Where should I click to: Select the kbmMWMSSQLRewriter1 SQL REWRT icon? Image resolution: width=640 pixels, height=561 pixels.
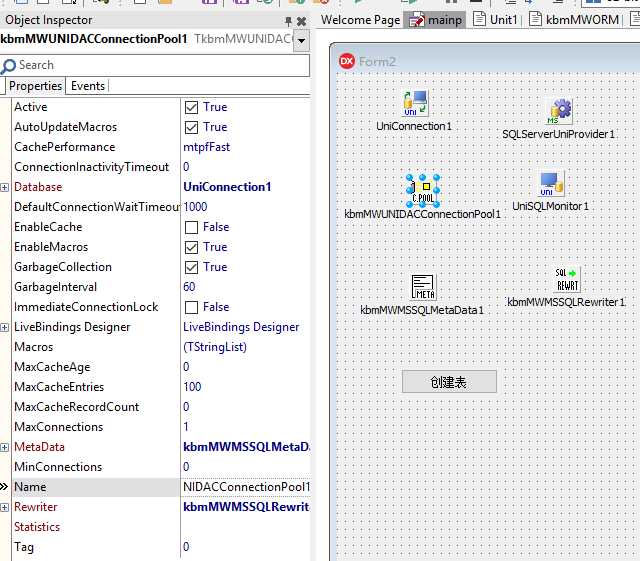pos(567,279)
